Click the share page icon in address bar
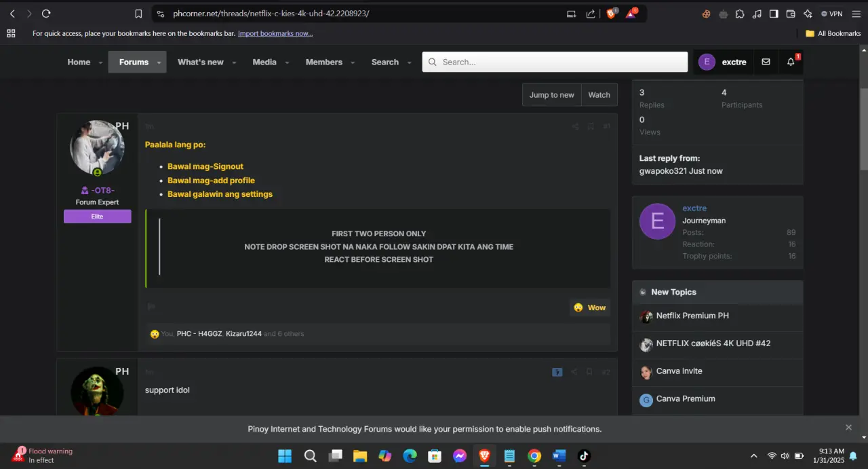 [x=591, y=14]
